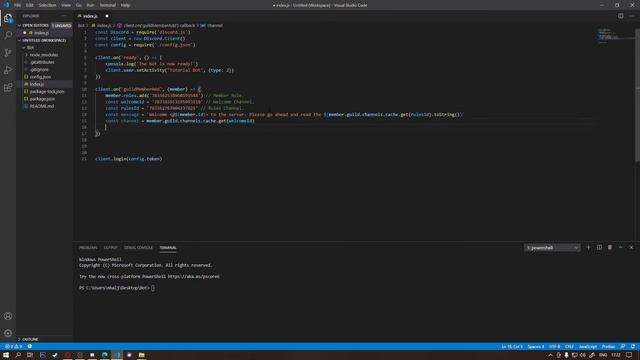Split the terminal pane
Screen dimensions: 640x360
[599, 247]
